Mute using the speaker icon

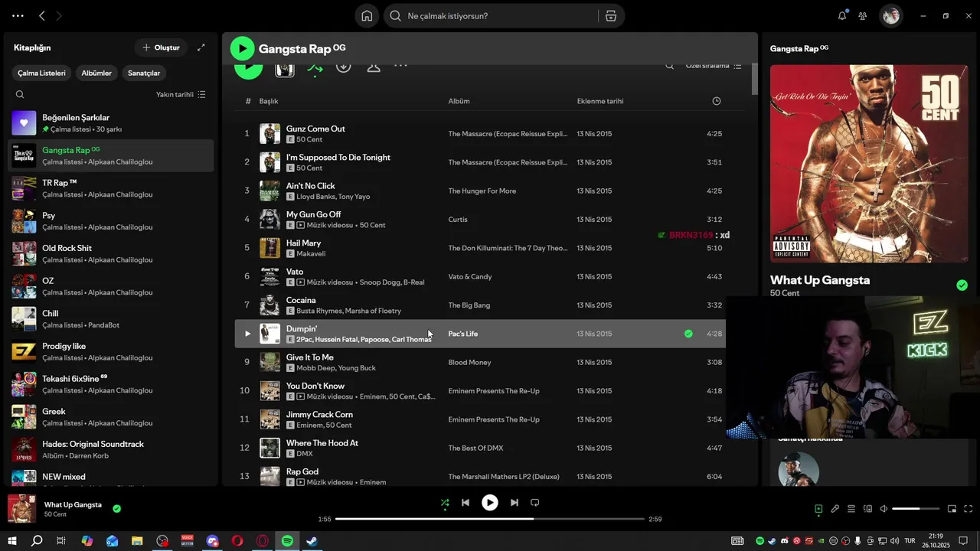pyautogui.click(x=884, y=509)
